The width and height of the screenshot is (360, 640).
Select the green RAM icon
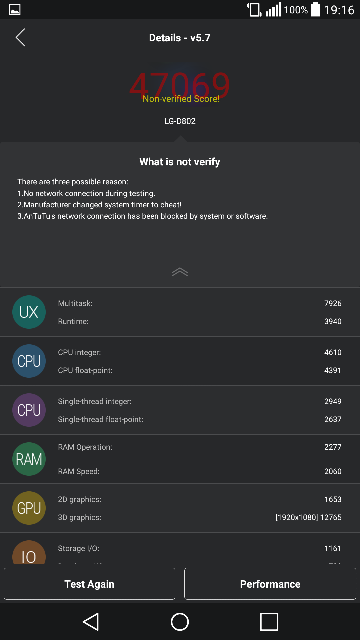coord(29,459)
